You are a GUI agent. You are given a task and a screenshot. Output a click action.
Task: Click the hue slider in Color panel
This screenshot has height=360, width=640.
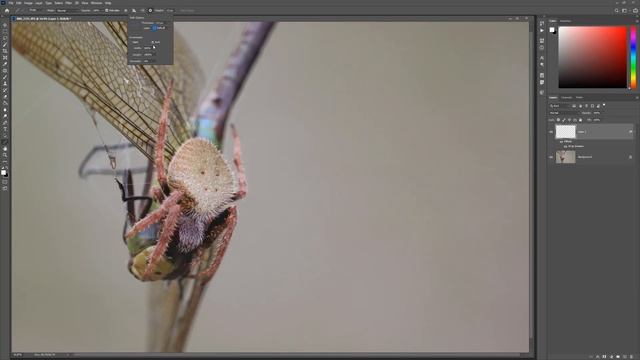pos(633,57)
